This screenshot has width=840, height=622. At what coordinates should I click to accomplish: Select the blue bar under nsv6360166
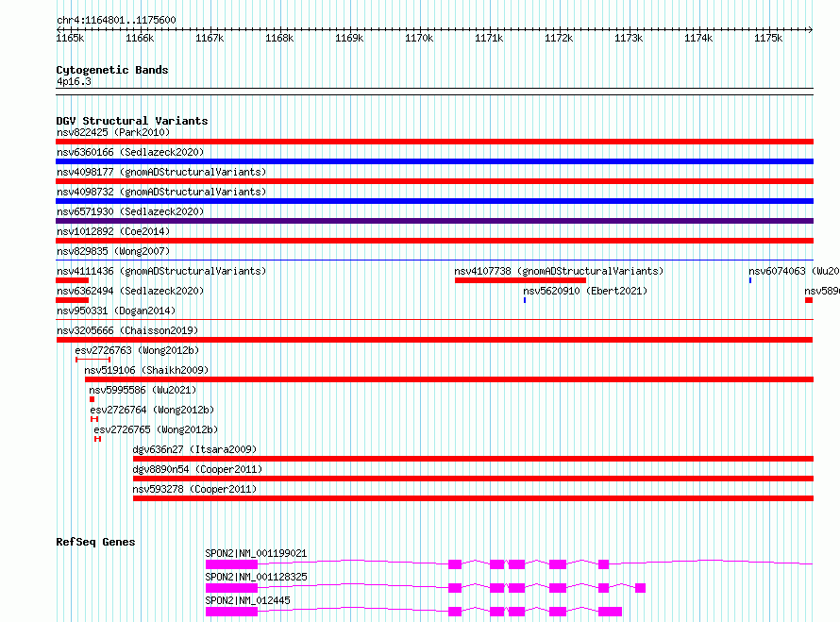[434, 161]
